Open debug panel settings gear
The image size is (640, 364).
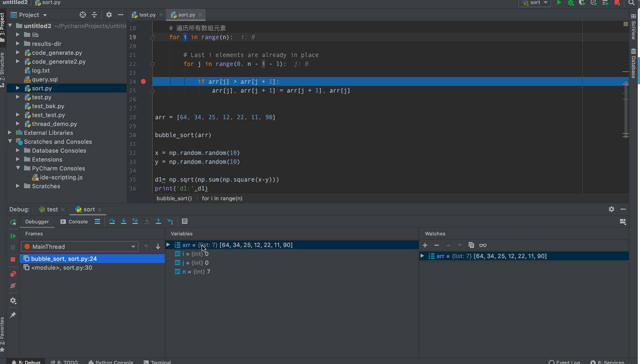pyautogui.click(x=13, y=301)
